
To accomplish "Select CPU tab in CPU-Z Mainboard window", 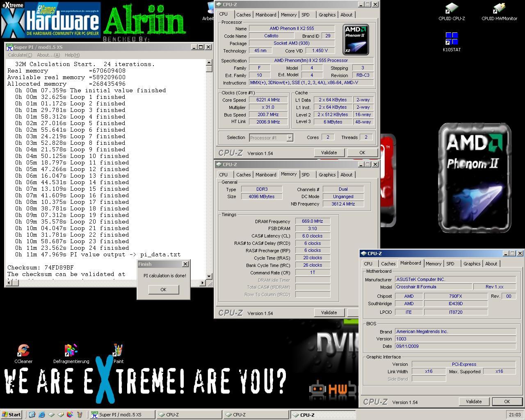I will pyautogui.click(x=368, y=264).
